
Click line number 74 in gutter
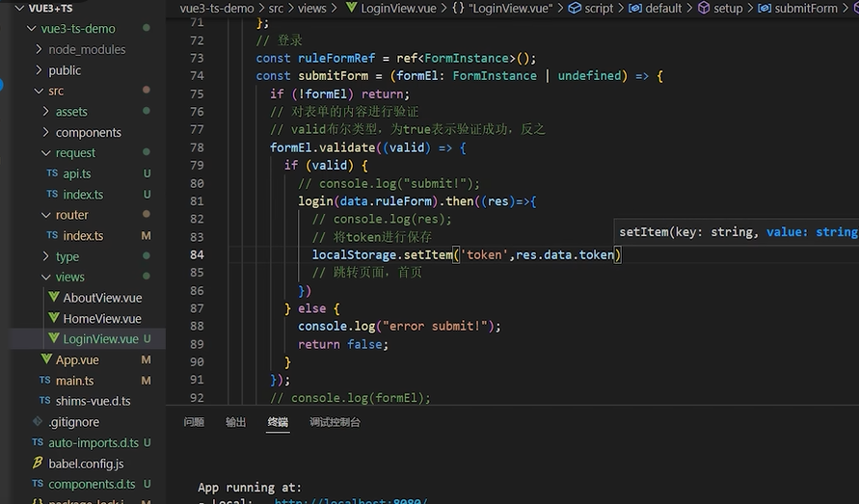pos(198,75)
